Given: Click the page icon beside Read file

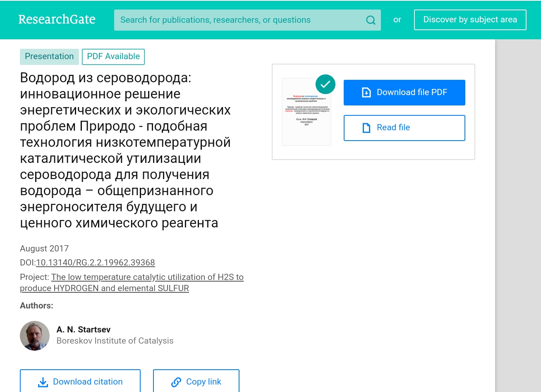Looking at the screenshot, I should [x=366, y=128].
